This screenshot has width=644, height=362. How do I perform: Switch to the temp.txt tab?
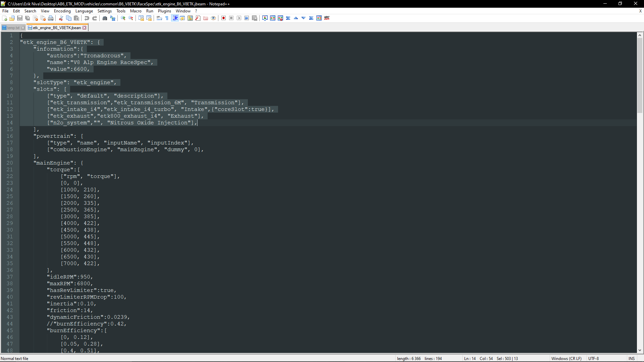[x=13, y=28]
